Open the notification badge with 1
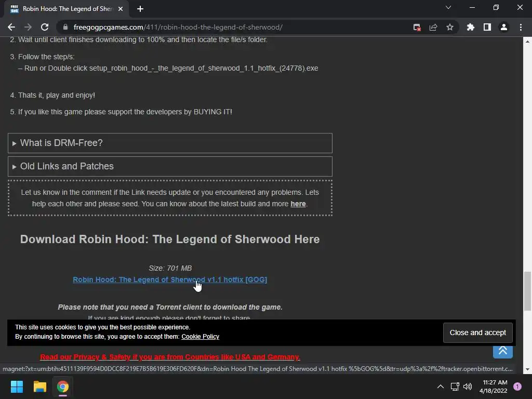 pos(517,387)
